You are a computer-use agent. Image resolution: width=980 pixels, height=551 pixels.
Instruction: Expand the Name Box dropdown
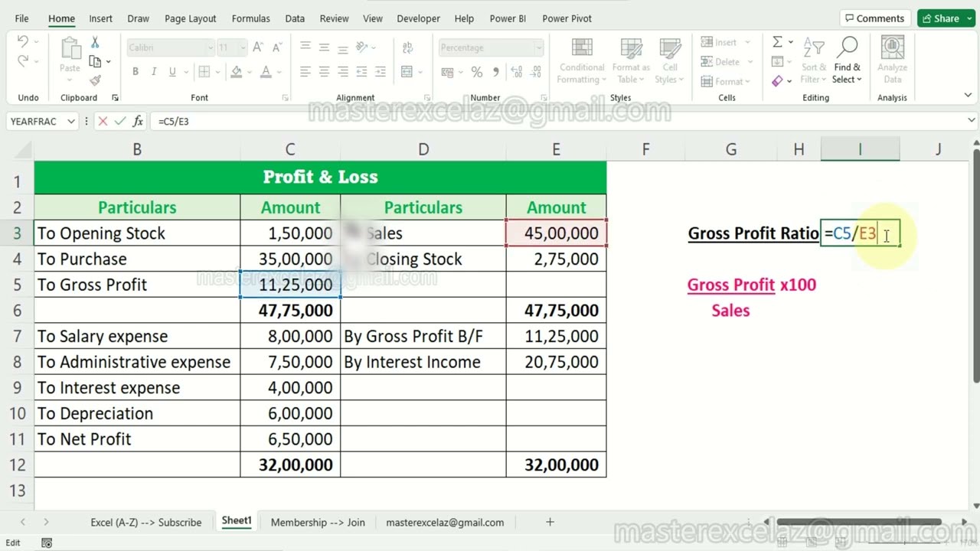tap(71, 121)
